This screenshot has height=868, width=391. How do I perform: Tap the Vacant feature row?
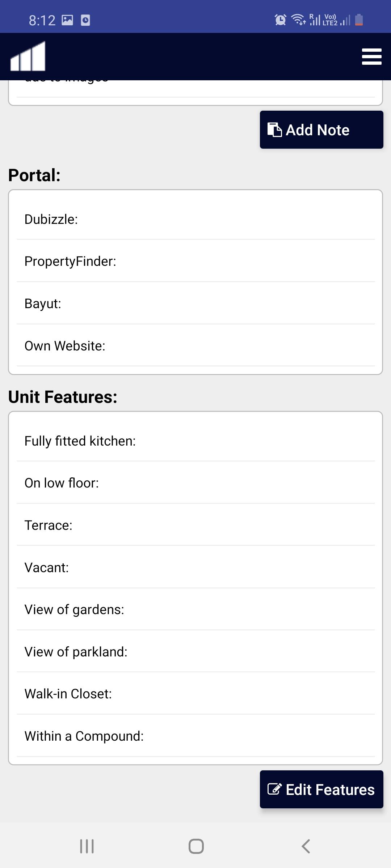[x=195, y=567]
